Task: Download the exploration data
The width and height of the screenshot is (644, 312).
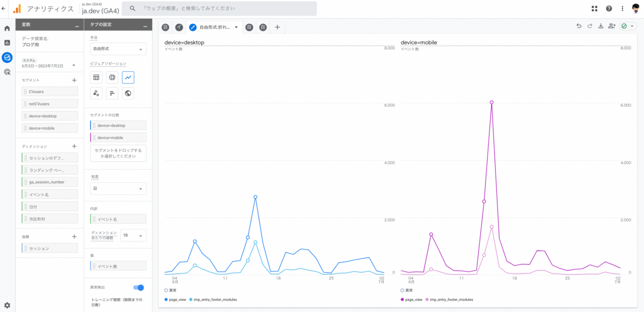Action: pos(601,26)
